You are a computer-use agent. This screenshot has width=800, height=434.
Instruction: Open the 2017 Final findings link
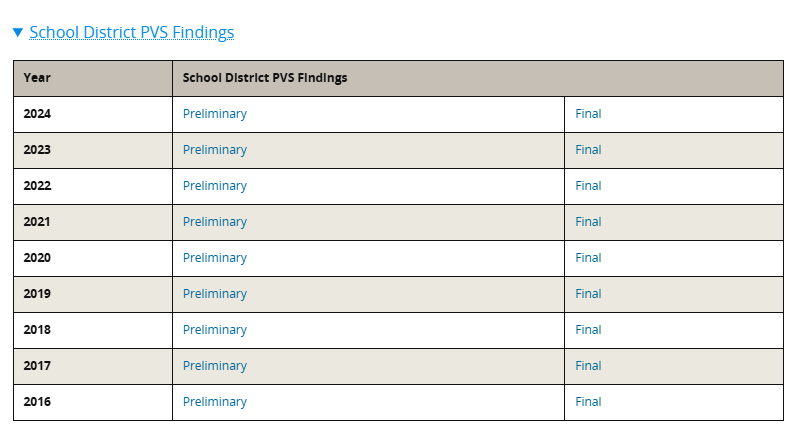pos(588,366)
